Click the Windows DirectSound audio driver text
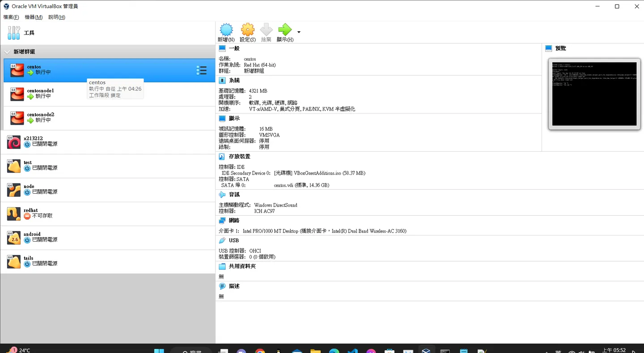 pos(276,205)
